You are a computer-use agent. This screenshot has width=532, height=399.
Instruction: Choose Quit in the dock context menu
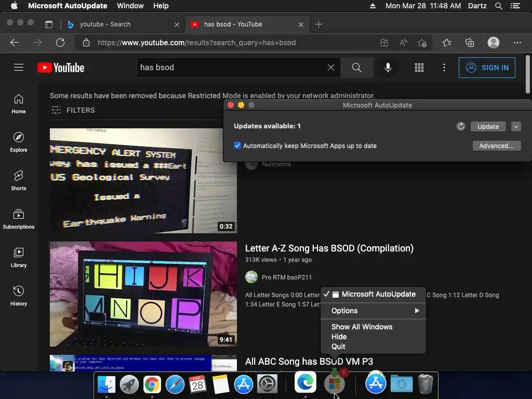tap(338, 347)
